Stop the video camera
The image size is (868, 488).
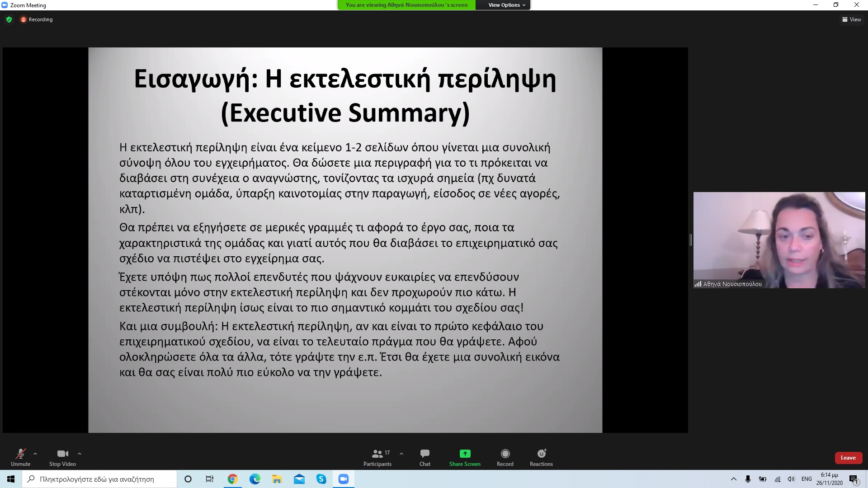[x=62, y=457]
